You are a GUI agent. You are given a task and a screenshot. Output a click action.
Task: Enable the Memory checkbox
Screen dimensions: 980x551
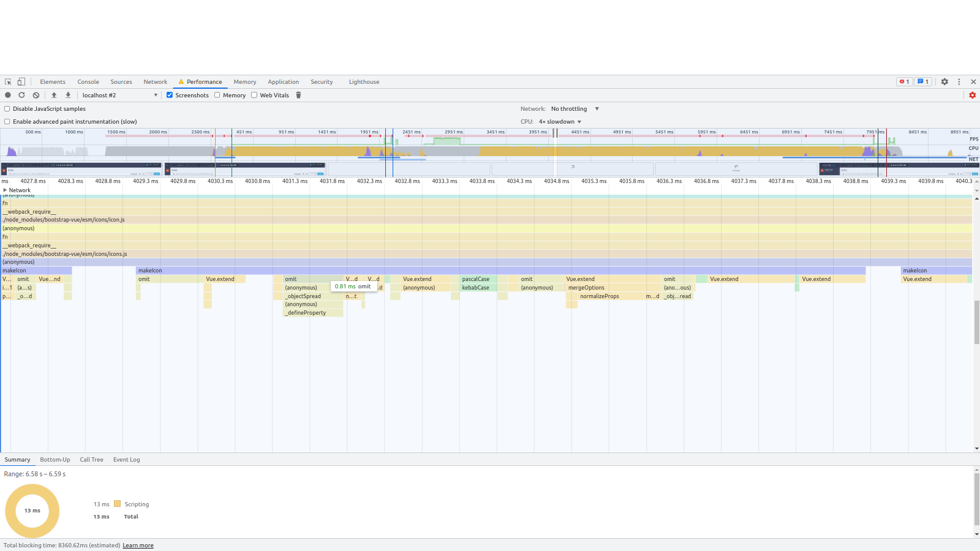(217, 95)
